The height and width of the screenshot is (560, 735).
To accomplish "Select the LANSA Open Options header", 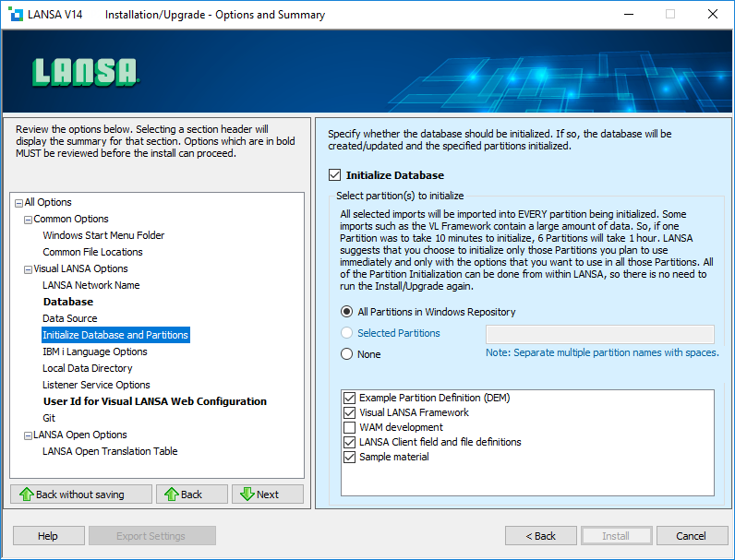I will coord(80,435).
